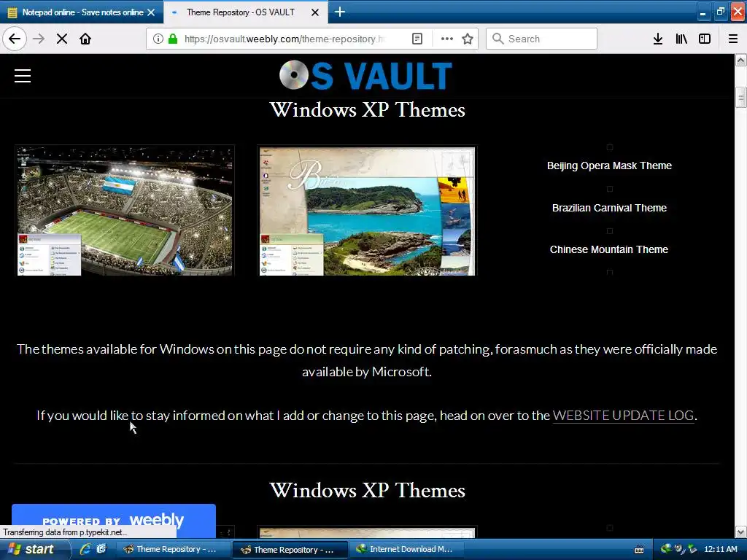747x560 pixels.
Task: Open the Firefox hamburger menu
Action: tap(733, 39)
